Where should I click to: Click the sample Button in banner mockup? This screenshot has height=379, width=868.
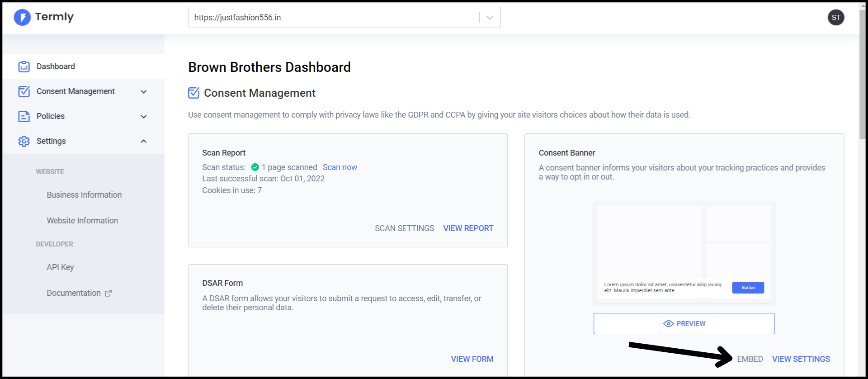click(748, 288)
